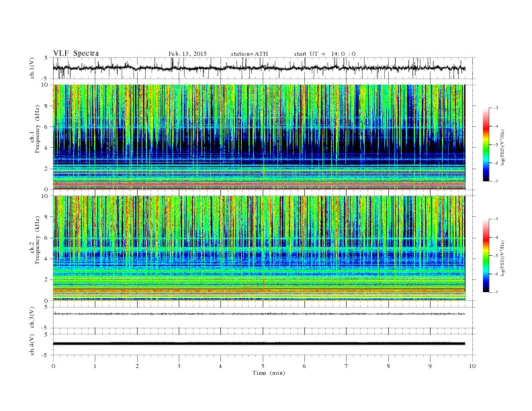Click the "ch.3(V)" axis label
532x411 pixels.
pos(32,318)
